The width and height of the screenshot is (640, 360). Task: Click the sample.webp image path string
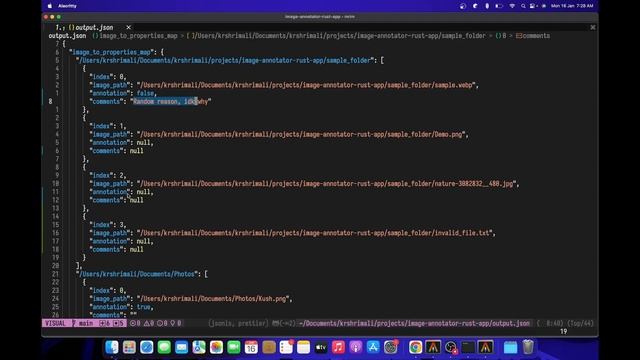coord(306,85)
